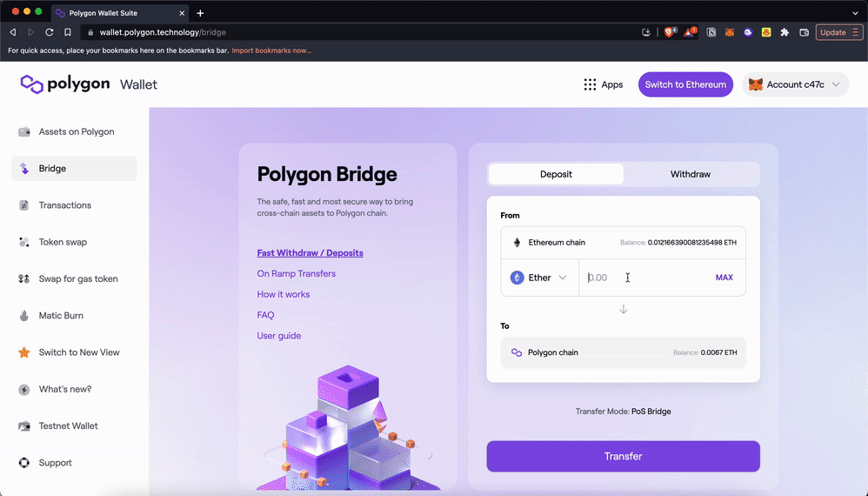Screen dimensions: 868x496
Task: Open the Ether token selector dropdown
Action: click(540, 278)
